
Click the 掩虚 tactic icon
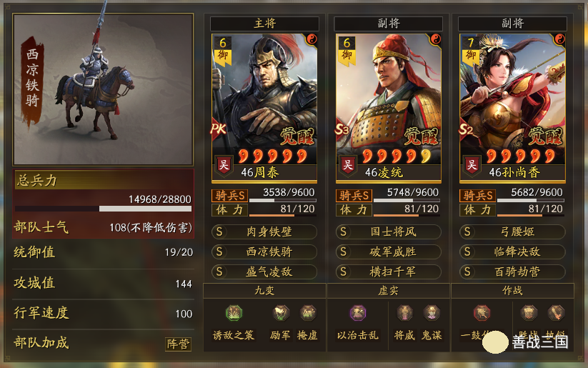point(307,313)
